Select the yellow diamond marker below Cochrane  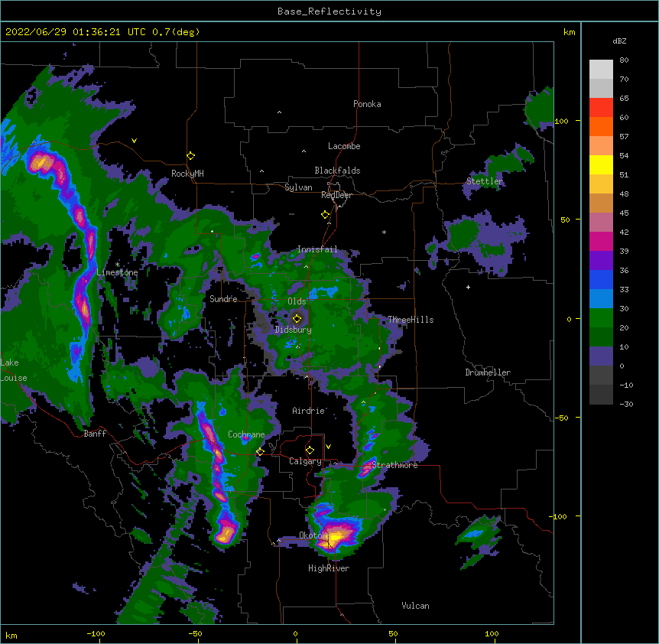point(260,452)
